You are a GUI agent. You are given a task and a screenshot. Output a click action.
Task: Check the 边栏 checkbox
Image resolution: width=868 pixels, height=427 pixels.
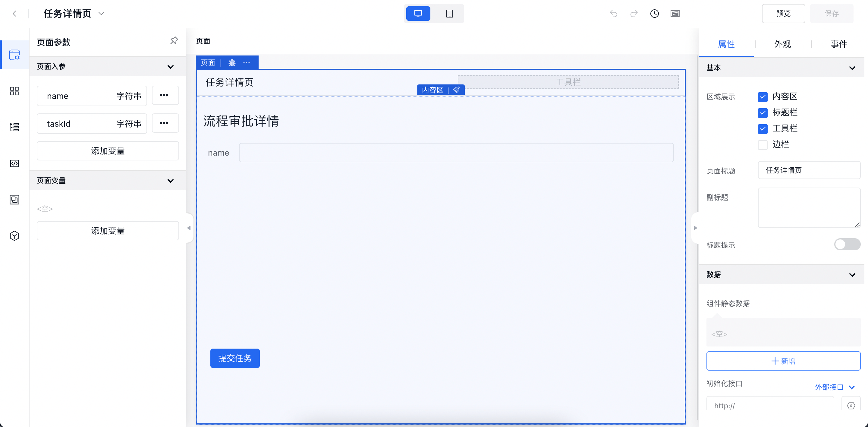coord(763,144)
